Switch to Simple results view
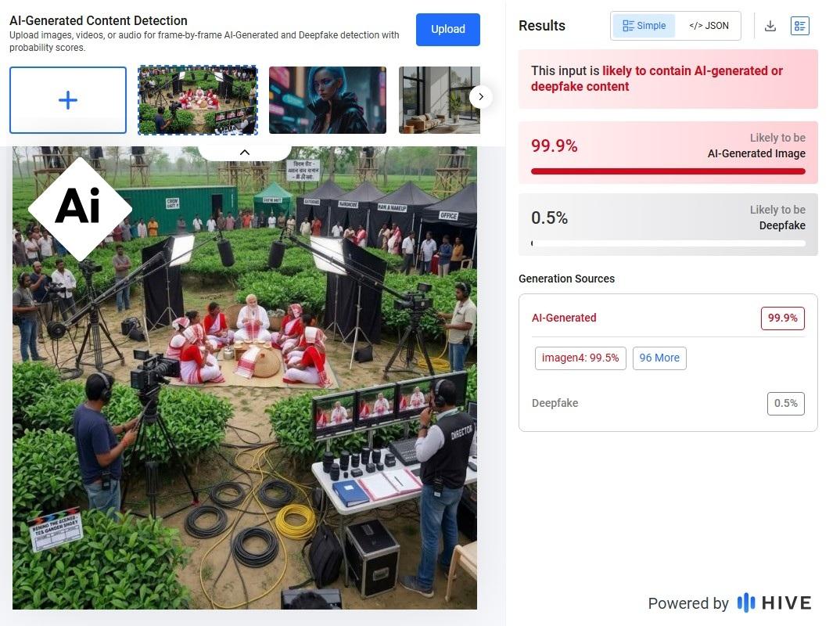The image size is (840, 626). point(644,26)
